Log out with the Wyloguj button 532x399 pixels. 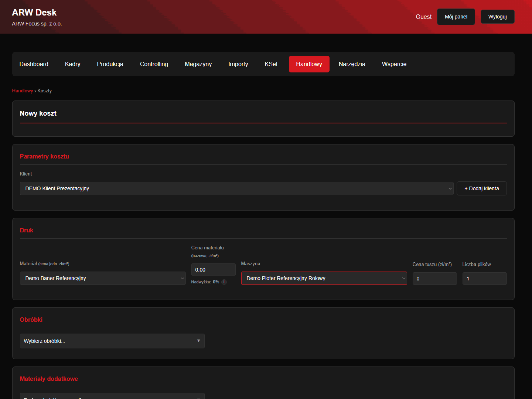pos(498,17)
